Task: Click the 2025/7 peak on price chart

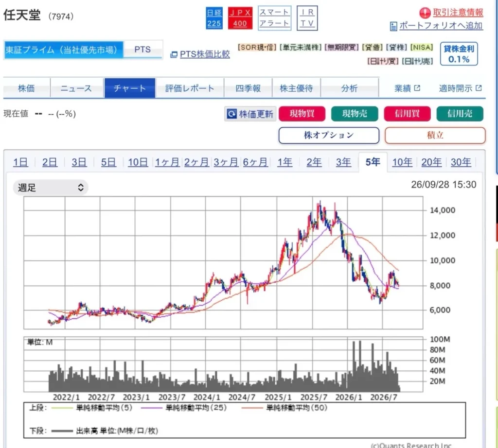Action: point(320,203)
